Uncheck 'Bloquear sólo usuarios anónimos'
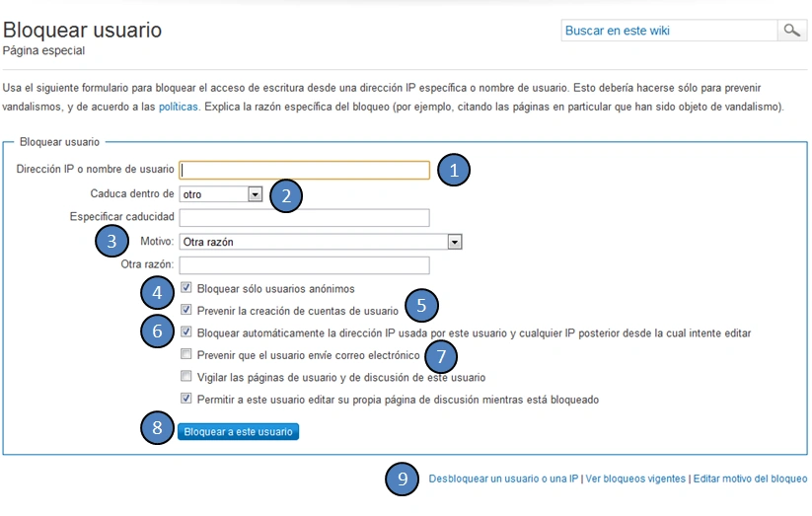The height and width of the screenshot is (516, 812). click(185, 287)
